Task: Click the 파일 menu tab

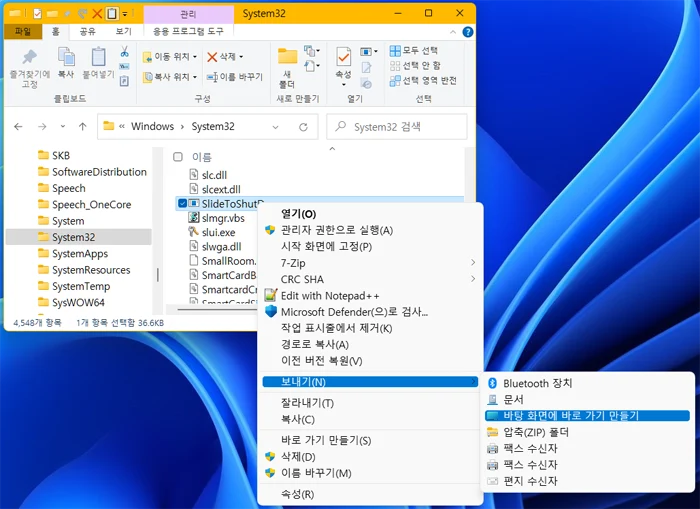Action: [x=23, y=31]
